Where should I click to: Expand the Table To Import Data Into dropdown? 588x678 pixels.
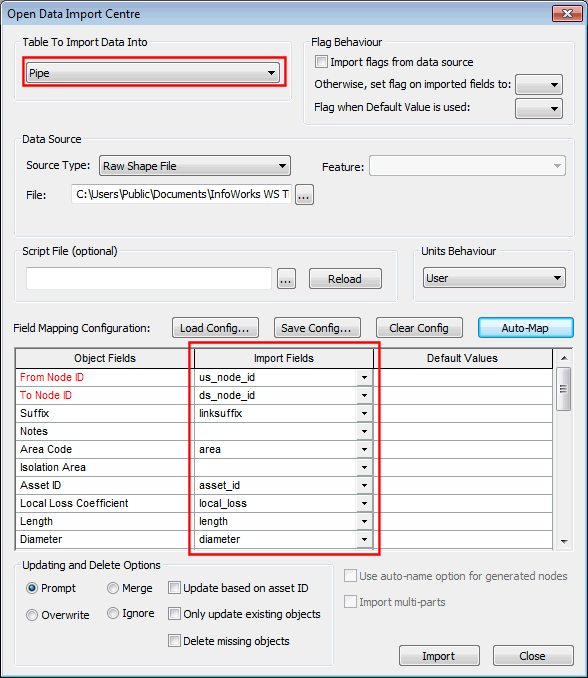[x=153, y=73]
